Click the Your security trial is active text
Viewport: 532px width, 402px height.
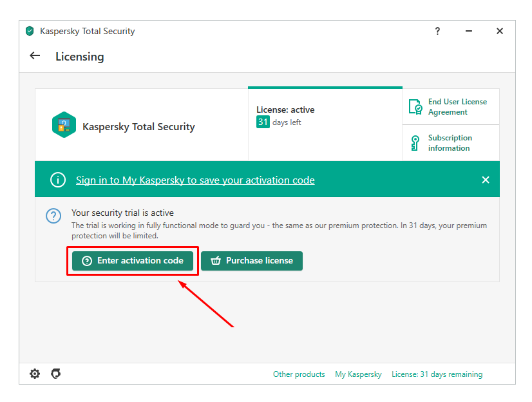click(122, 213)
